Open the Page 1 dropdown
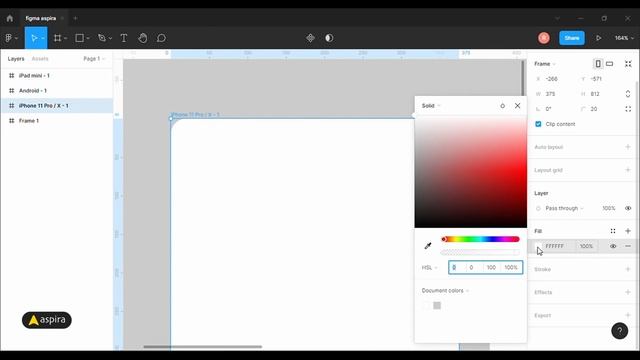640x360 pixels. 94,59
